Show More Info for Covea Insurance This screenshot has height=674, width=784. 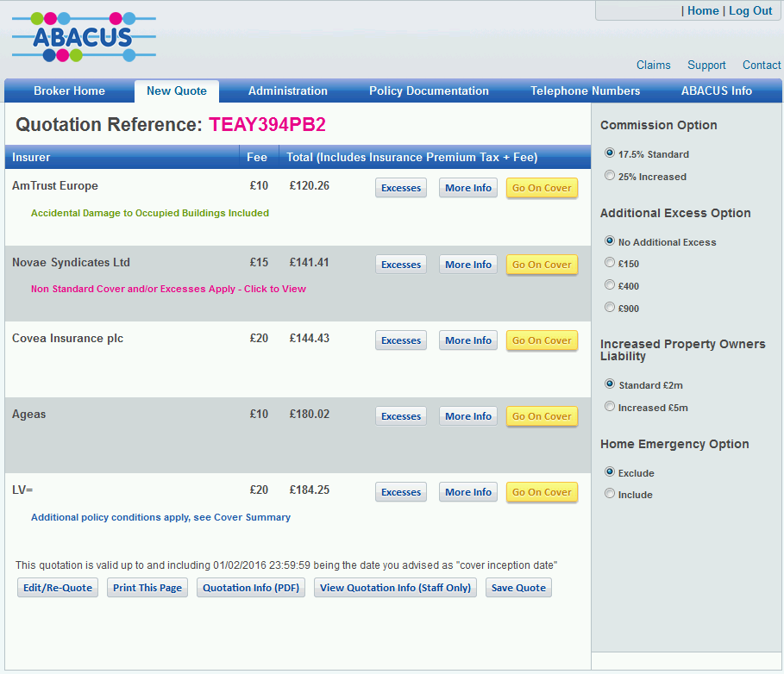[468, 340]
